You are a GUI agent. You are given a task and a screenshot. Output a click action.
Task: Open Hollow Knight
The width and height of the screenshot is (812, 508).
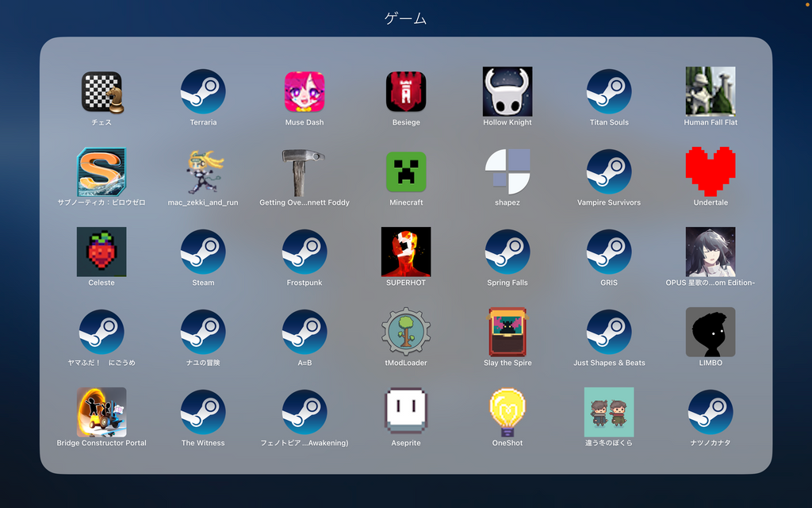(507, 91)
